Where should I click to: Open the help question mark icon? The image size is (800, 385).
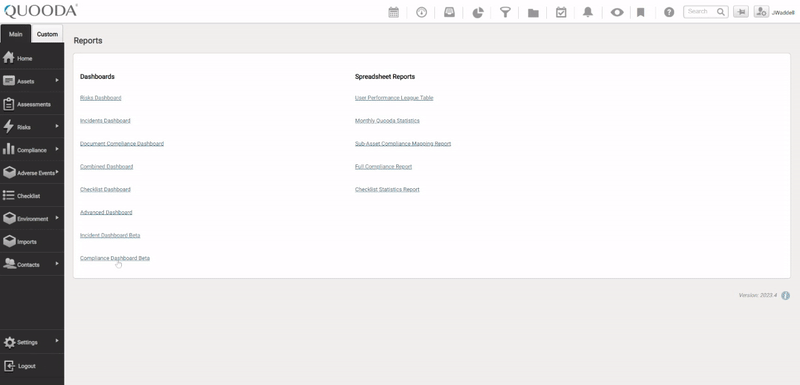click(x=669, y=12)
